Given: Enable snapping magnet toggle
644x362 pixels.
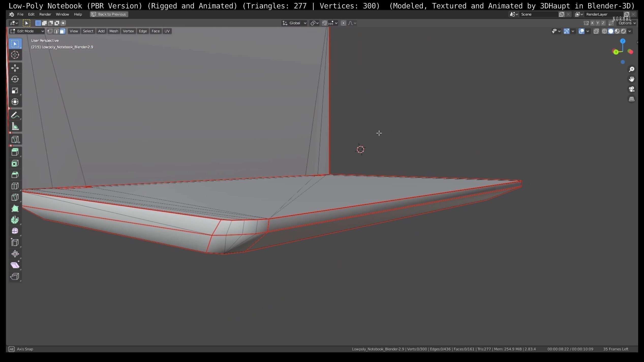Looking at the screenshot, I should (x=325, y=23).
